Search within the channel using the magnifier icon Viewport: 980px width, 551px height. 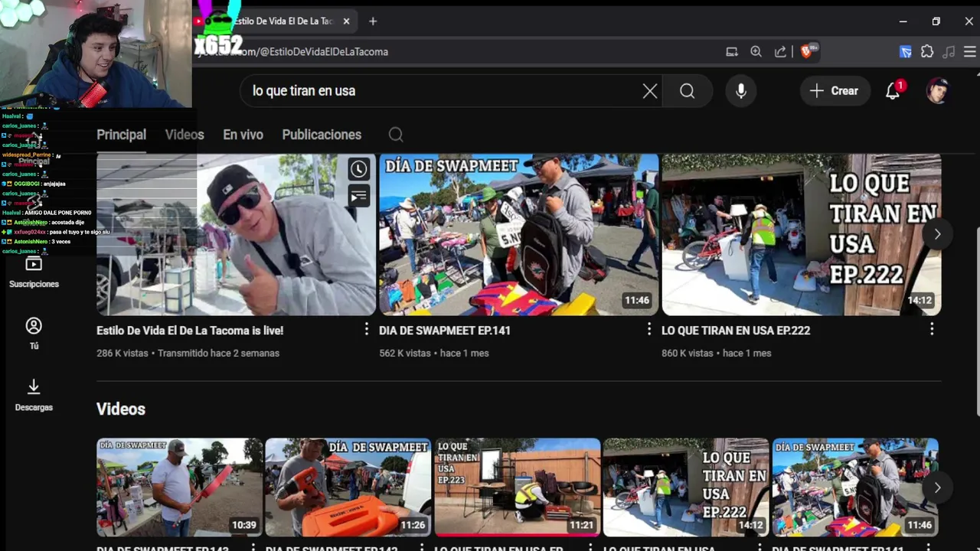396,135
